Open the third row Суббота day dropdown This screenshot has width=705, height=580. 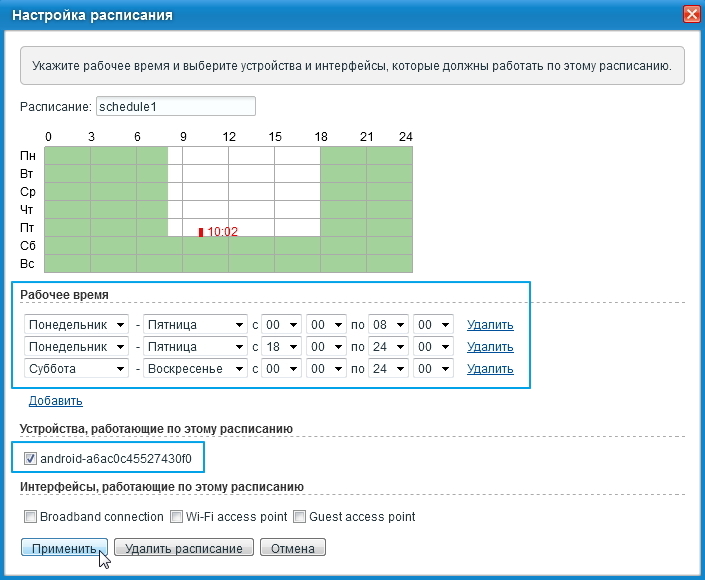click(76, 369)
